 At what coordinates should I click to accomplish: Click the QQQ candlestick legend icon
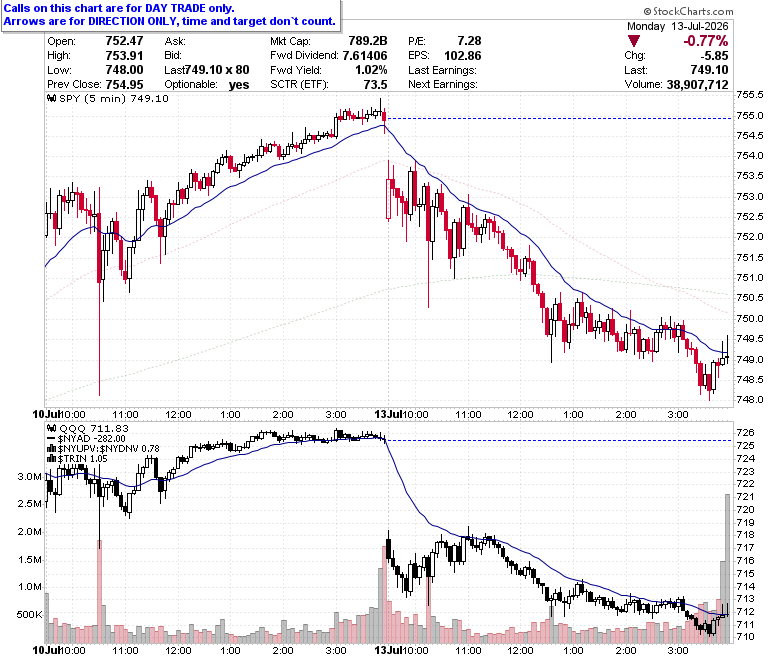click(x=52, y=428)
